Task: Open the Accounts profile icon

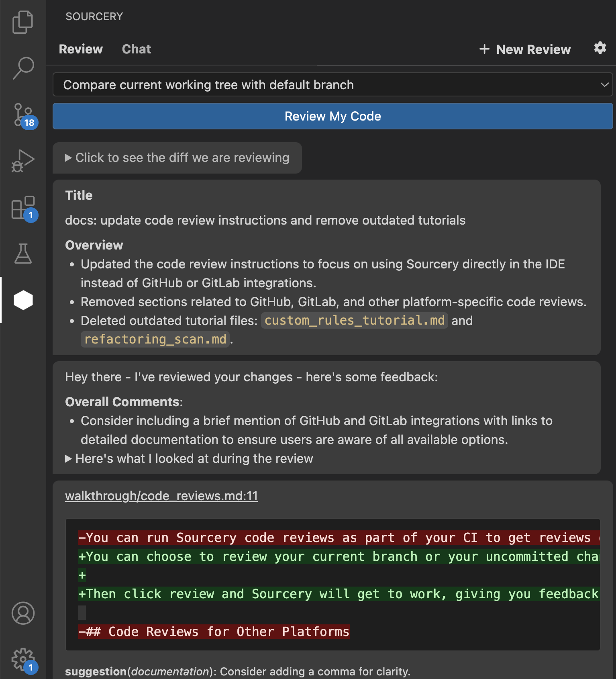Action: 23,613
